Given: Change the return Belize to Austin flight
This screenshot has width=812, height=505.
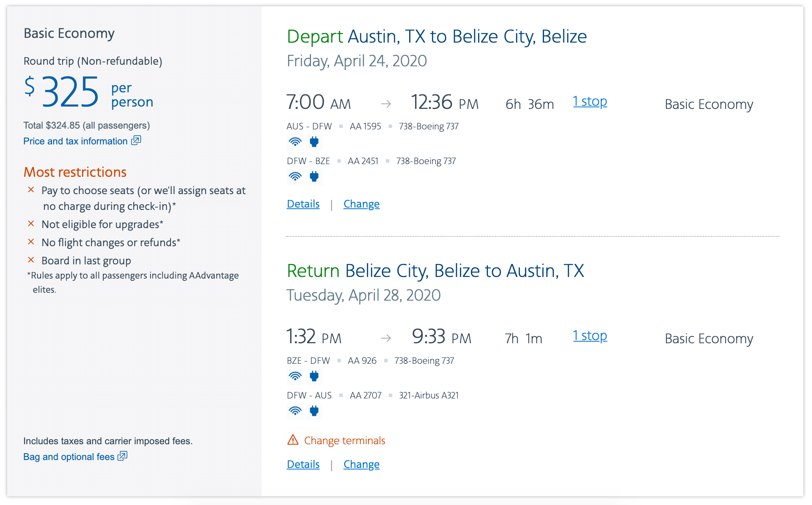Looking at the screenshot, I should click(361, 464).
